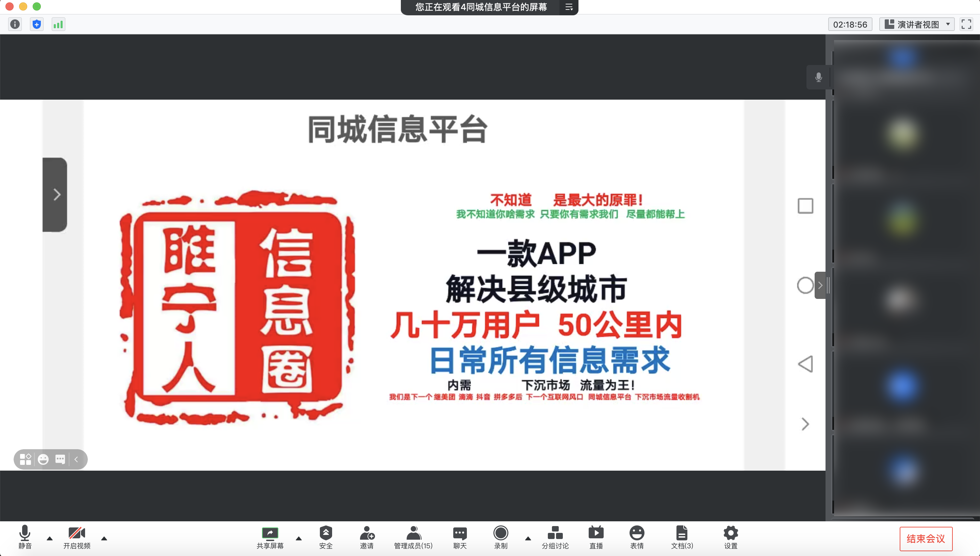This screenshot has width=980, height=556.
Task: Open meeting info icon
Action: 15,24
